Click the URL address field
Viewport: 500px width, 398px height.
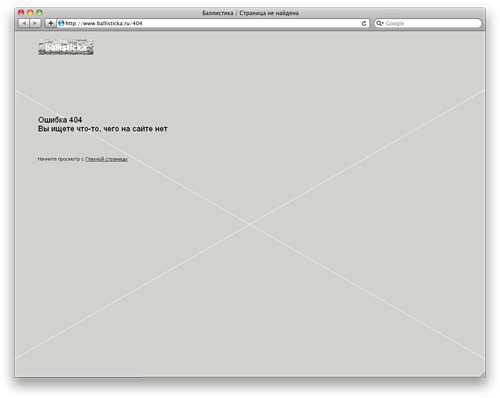(x=212, y=23)
